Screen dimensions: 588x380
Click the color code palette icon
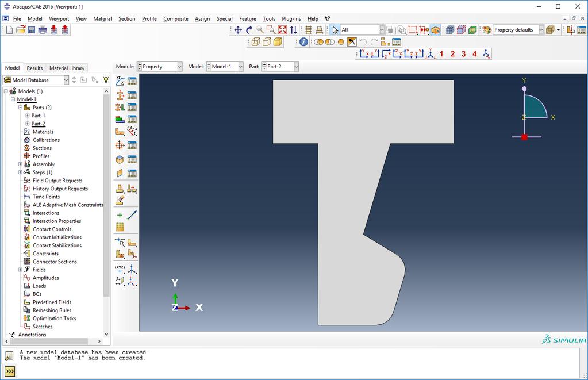pos(487,30)
